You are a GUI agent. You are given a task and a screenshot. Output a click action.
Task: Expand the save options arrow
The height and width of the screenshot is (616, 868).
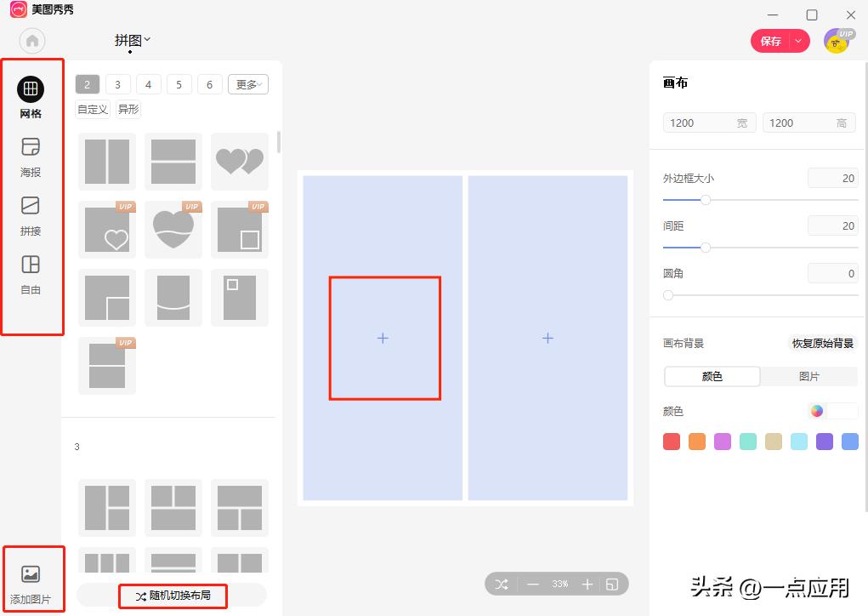[798, 41]
